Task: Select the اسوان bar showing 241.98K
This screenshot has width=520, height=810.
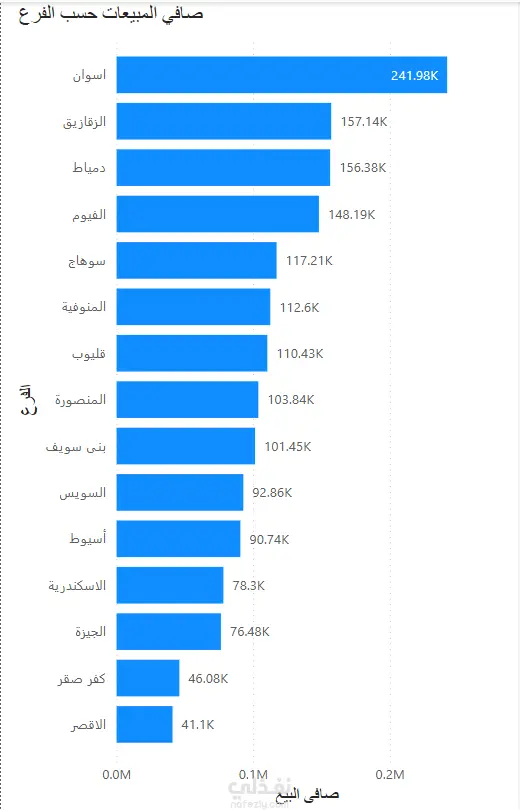Action: click(281, 75)
